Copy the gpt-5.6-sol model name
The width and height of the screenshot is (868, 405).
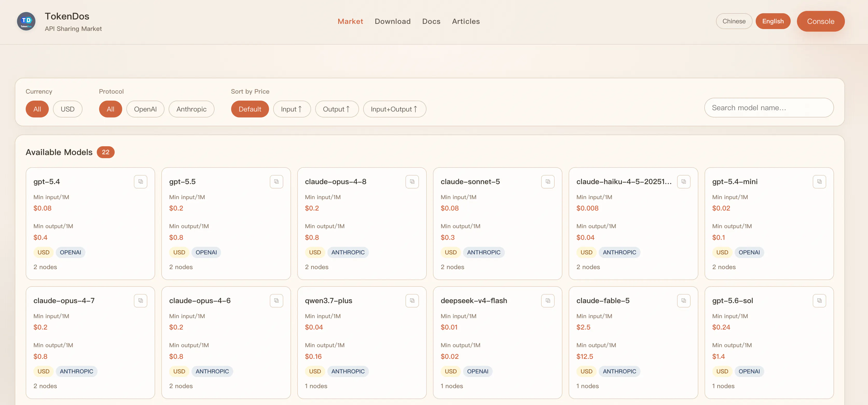[819, 301]
